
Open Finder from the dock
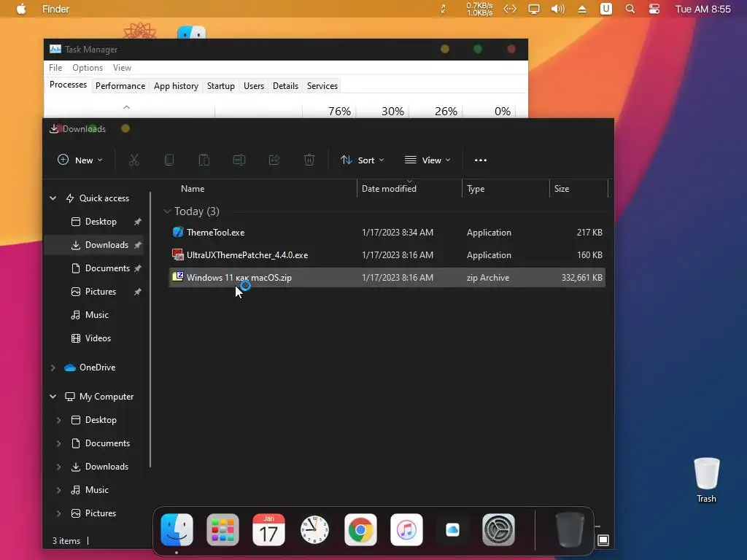tap(177, 529)
